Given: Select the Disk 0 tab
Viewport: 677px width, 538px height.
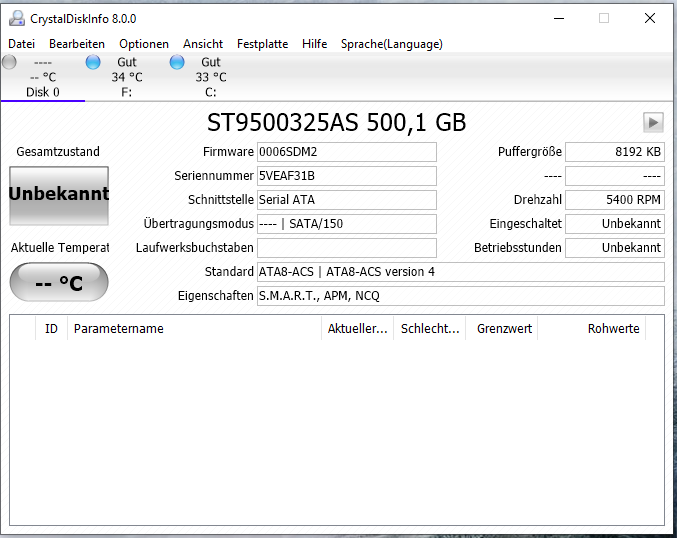Looking at the screenshot, I should coord(43,77).
